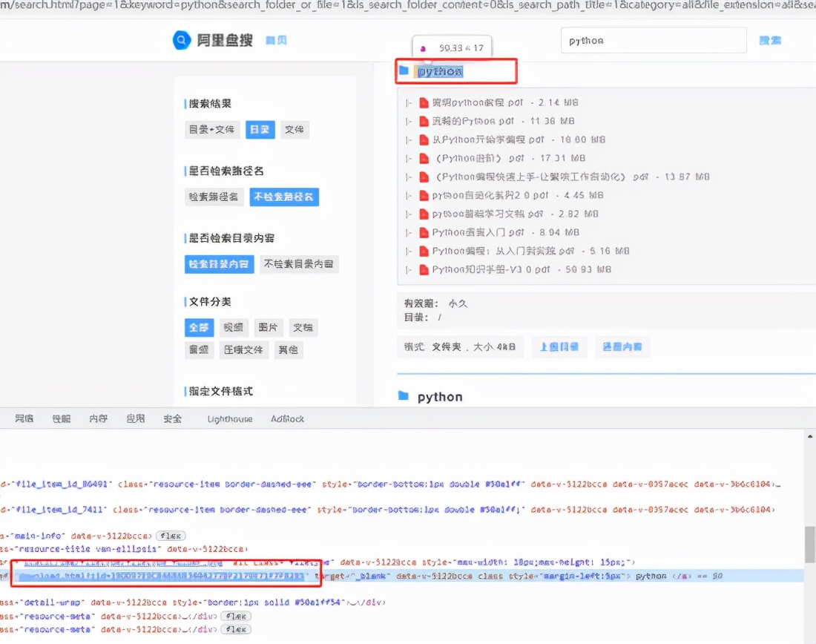Click the 8.94 MB PDF file name

tap(478, 232)
